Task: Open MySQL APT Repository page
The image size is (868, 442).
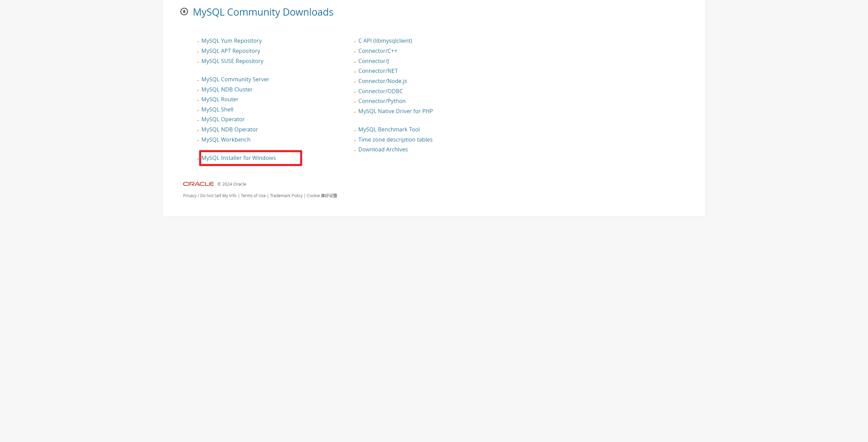Action: pyautogui.click(x=231, y=51)
